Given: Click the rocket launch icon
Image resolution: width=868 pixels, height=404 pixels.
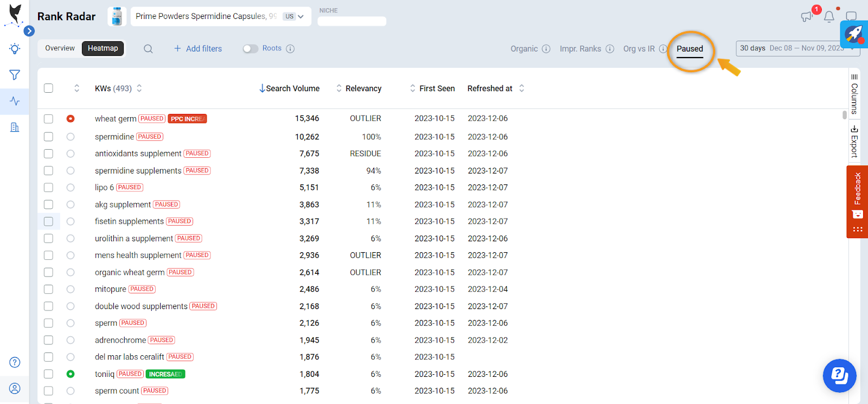Looking at the screenshot, I should point(854,35).
